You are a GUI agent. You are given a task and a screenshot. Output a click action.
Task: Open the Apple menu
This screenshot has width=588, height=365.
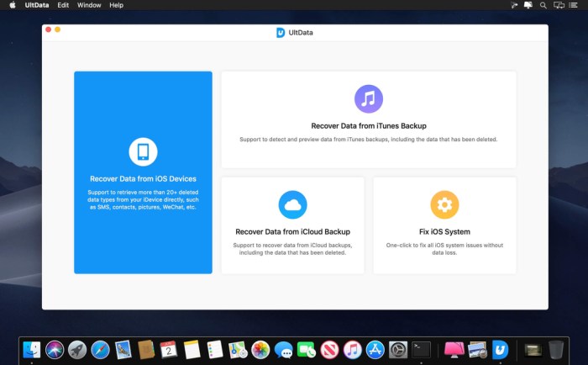point(12,5)
